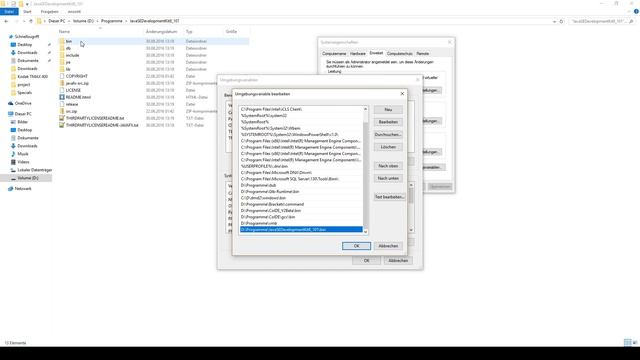This screenshot has height=360, width=640.
Task: Move entry down with Nach unten
Action: click(388, 178)
